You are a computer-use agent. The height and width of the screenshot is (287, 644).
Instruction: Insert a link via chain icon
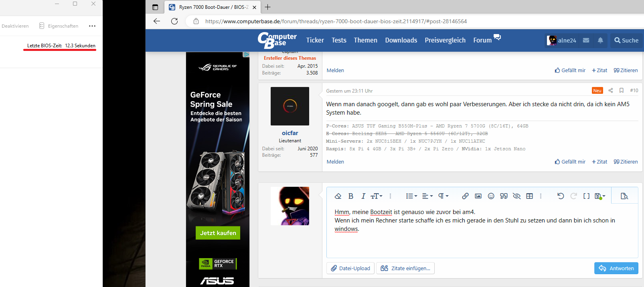pos(465,196)
